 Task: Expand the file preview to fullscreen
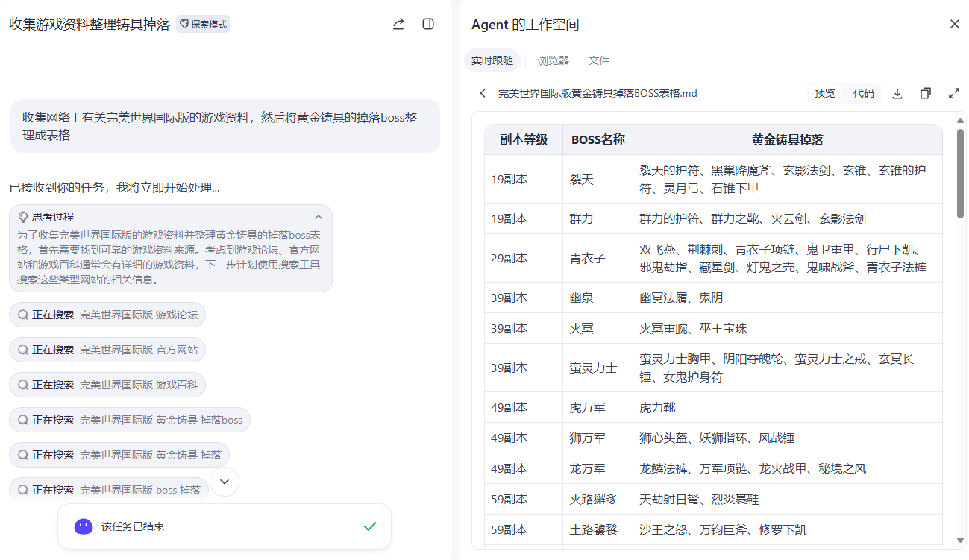(x=954, y=93)
